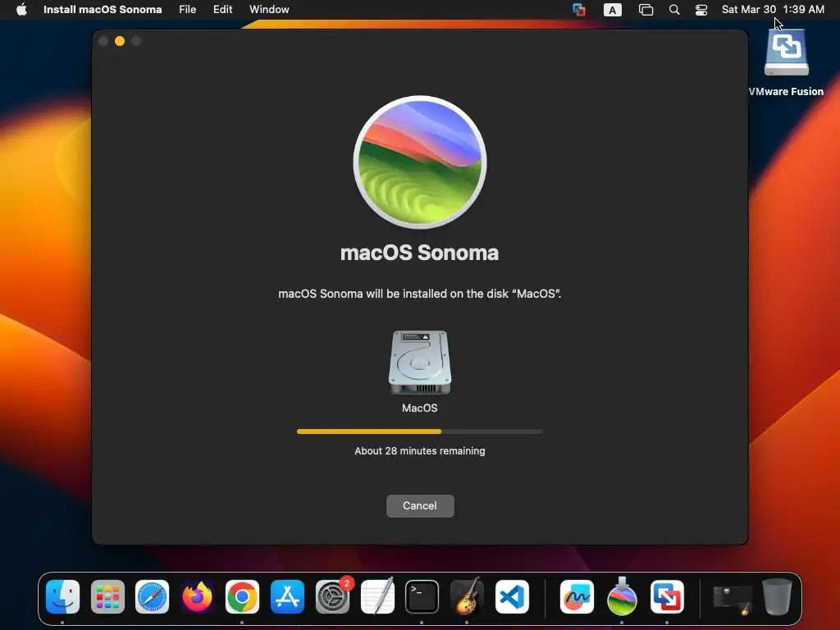Open Freeform from the Dock
The width and height of the screenshot is (840, 630).
coord(577,596)
